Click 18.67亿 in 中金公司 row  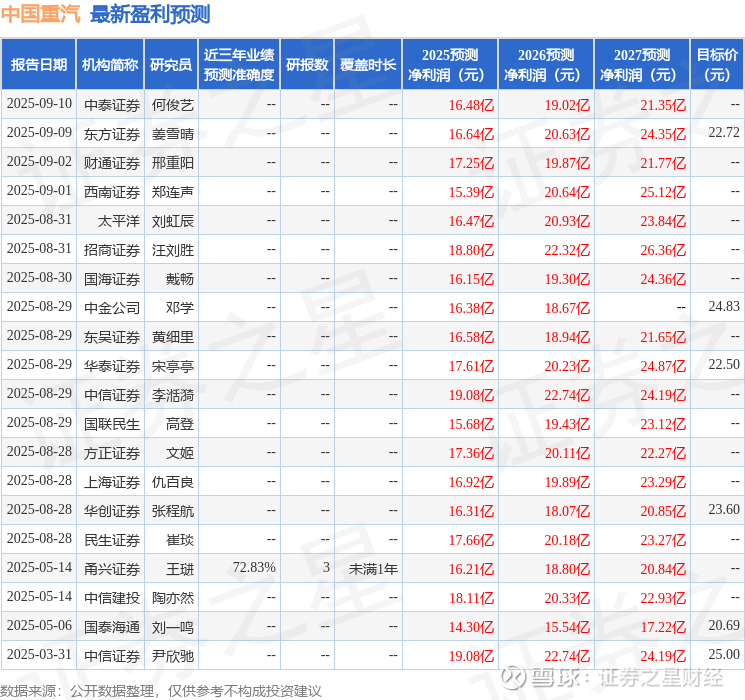pyautogui.click(x=567, y=308)
